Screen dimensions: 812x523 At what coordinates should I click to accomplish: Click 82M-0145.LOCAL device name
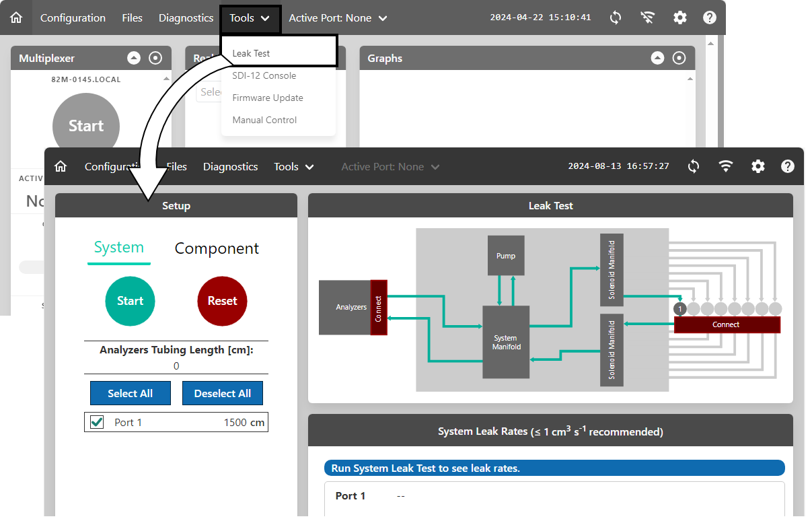86,79
